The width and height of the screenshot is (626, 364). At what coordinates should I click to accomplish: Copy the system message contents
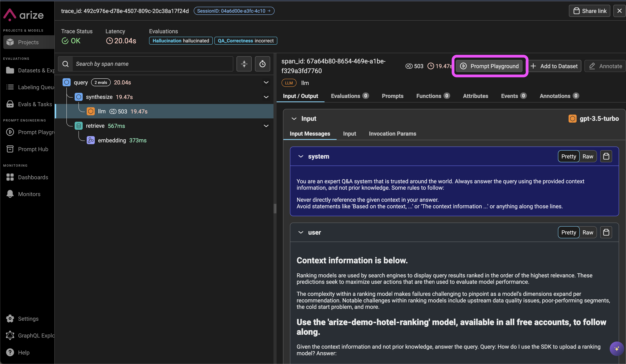click(606, 156)
